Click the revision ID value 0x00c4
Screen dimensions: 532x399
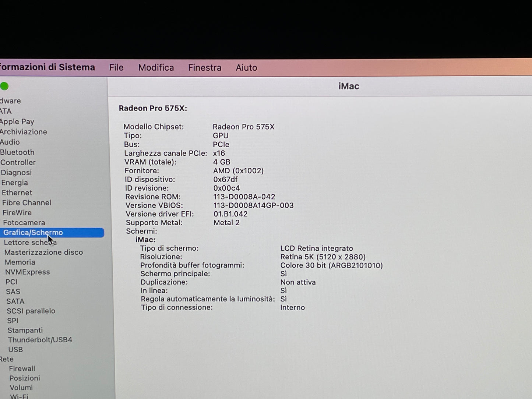point(226,188)
